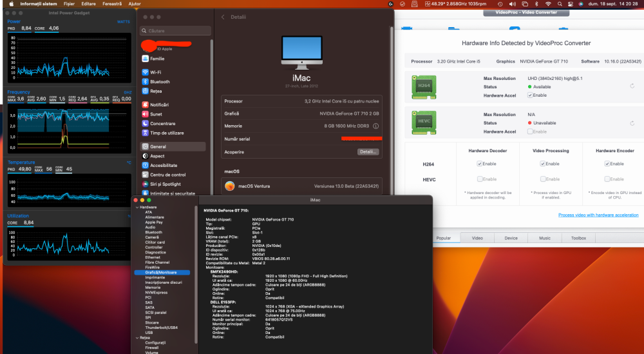This screenshot has width=644, height=354.
Task: Open Informații sistem menu
Action: pos(39,4)
